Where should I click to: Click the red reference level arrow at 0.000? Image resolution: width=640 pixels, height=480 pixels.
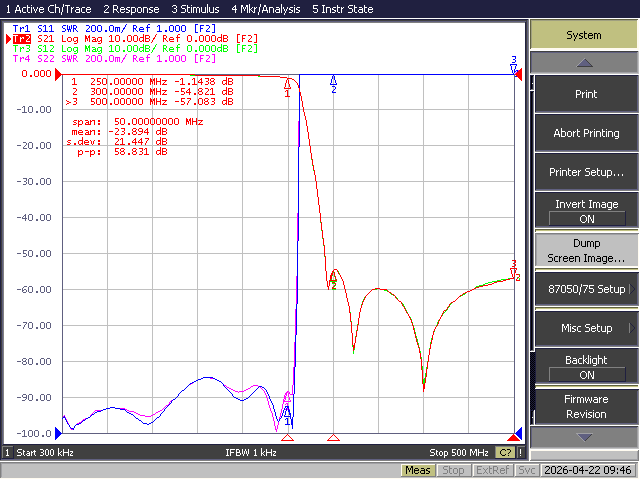pyautogui.click(x=58, y=74)
